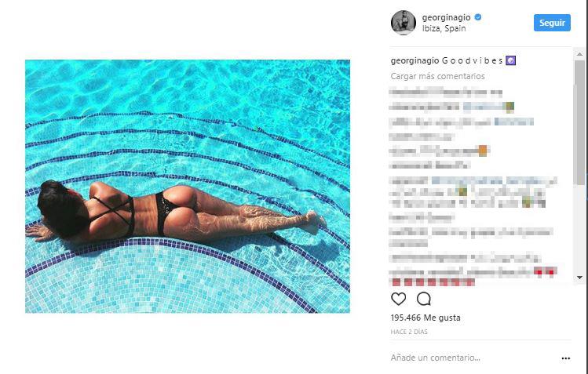The width and height of the screenshot is (588, 374).
Task: Open comments with the speech bubble icon
Action: click(424, 299)
